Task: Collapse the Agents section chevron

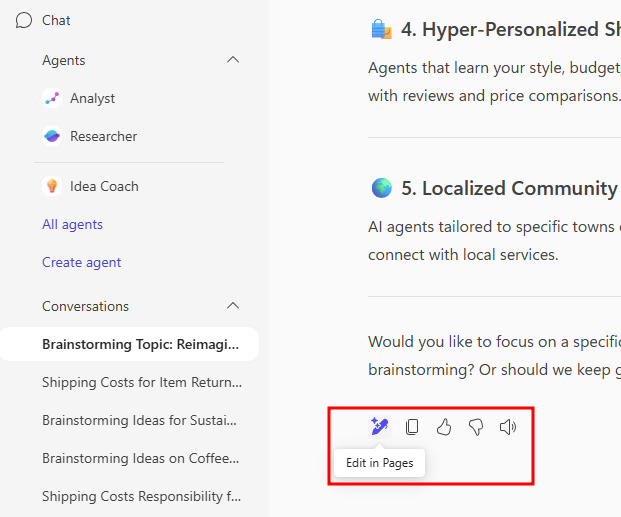Action: tap(233, 60)
